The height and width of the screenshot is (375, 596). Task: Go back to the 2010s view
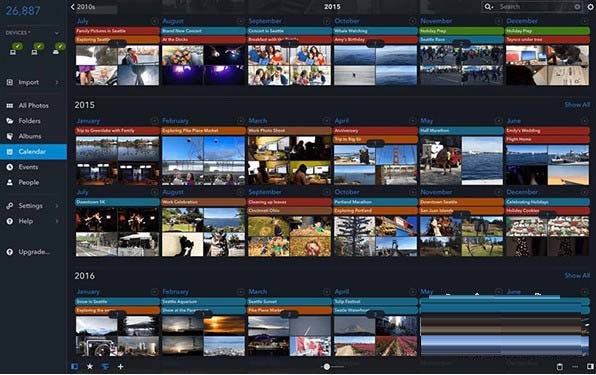click(83, 6)
